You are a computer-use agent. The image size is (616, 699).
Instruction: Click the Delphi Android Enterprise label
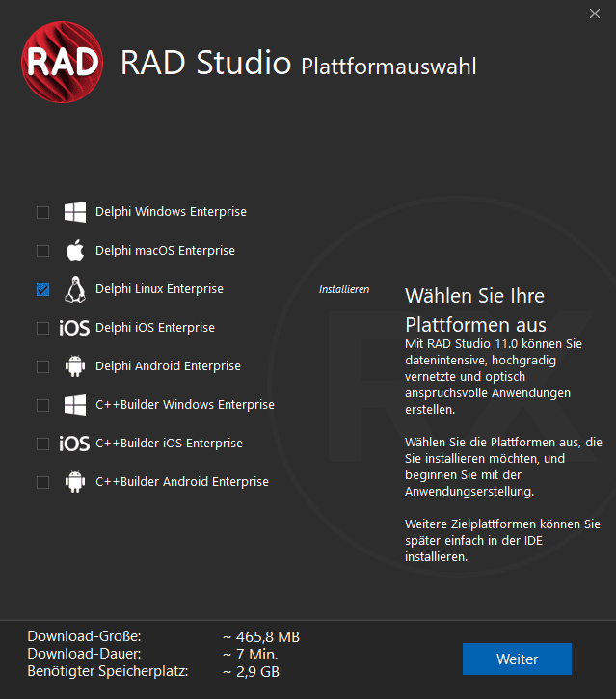[168, 366]
